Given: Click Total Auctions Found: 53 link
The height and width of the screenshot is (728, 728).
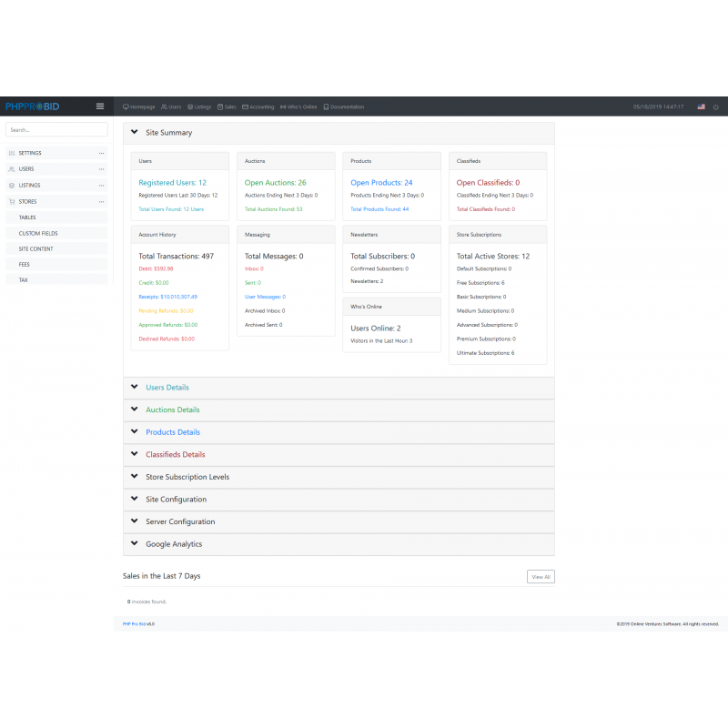Looking at the screenshot, I should tap(274, 209).
